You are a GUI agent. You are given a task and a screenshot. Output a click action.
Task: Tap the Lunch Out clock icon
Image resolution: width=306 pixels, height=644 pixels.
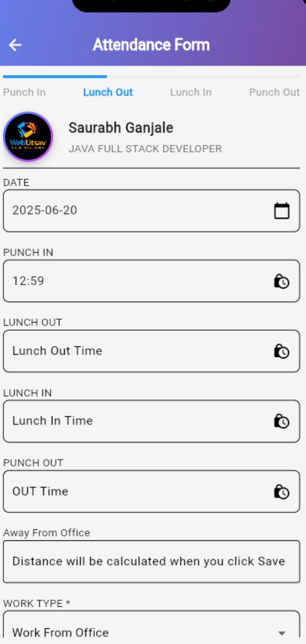pyautogui.click(x=281, y=351)
